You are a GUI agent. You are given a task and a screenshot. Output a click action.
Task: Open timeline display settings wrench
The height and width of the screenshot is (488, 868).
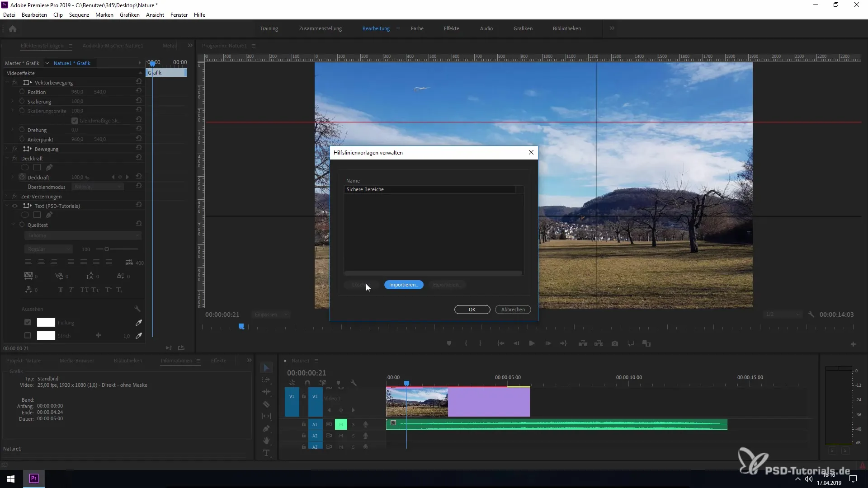pyautogui.click(x=354, y=383)
